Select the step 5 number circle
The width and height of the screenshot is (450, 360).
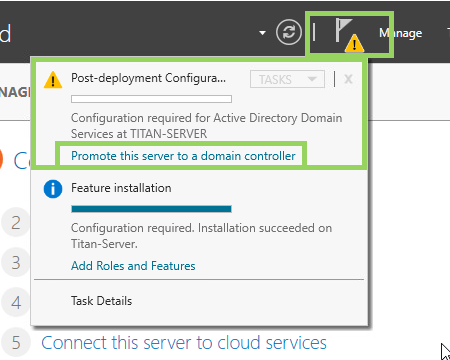(x=16, y=343)
